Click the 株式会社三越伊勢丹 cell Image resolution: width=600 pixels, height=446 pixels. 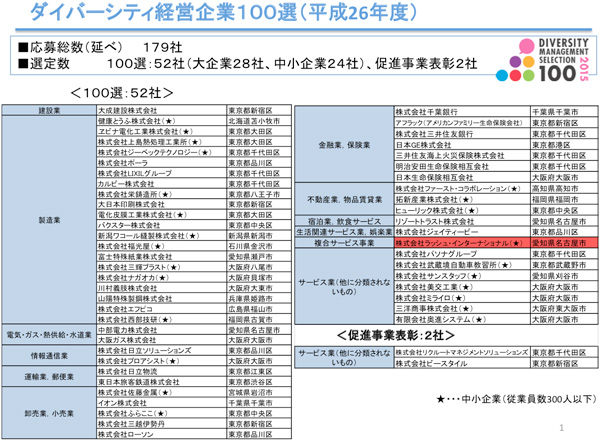click(x=161, y=424)
